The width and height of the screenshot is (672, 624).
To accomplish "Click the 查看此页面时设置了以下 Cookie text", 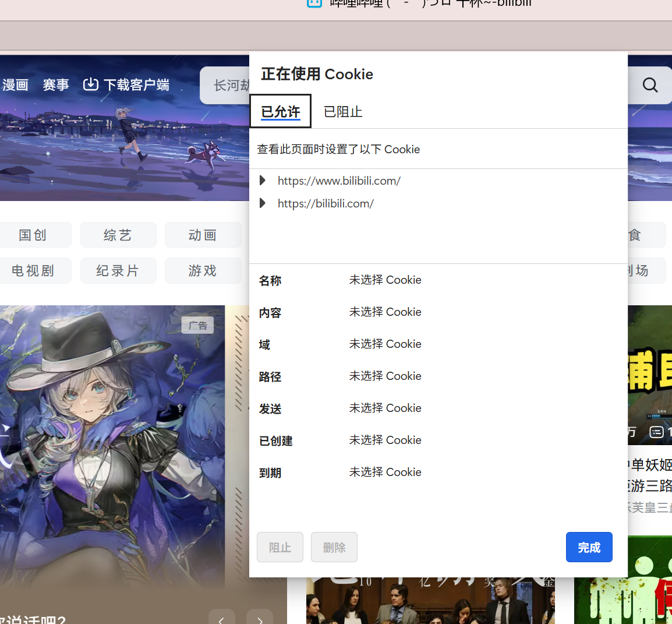I will pos(338,149).
